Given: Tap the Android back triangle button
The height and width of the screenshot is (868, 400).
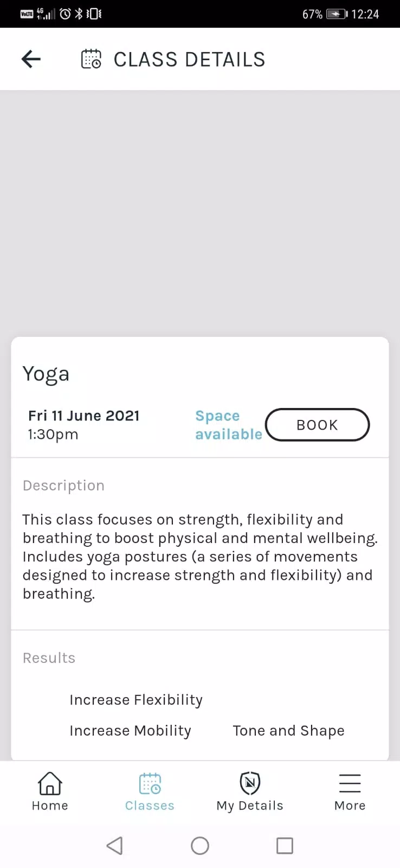Looking at the screenshot, I should [114, 845].
